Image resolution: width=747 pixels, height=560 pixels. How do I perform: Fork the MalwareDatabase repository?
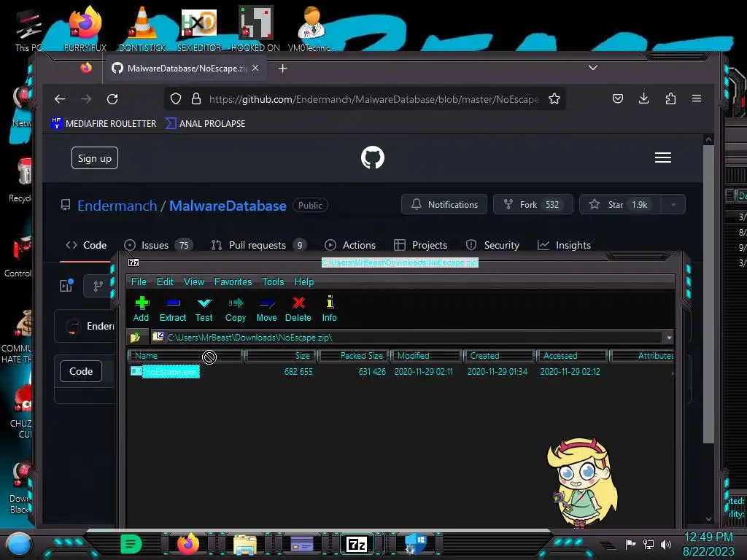[x=533, y=204]
